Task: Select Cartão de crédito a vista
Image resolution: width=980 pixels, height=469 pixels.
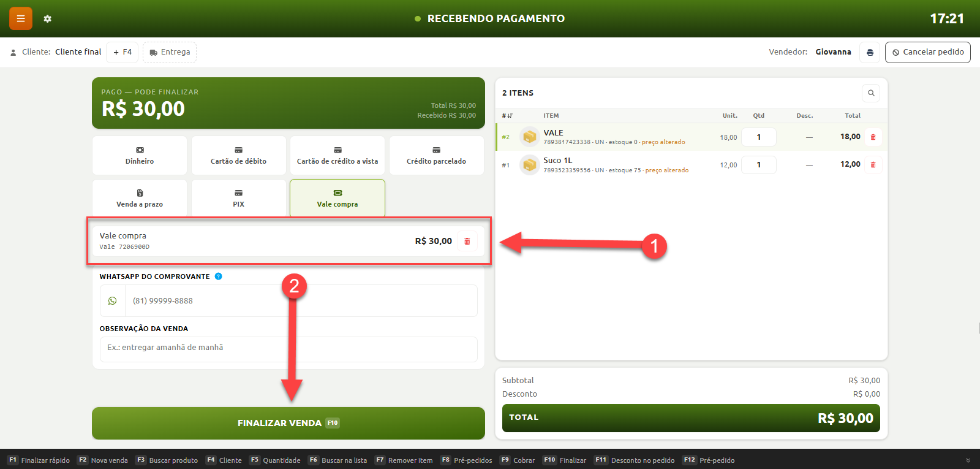Action: click(x=337, y=156)
